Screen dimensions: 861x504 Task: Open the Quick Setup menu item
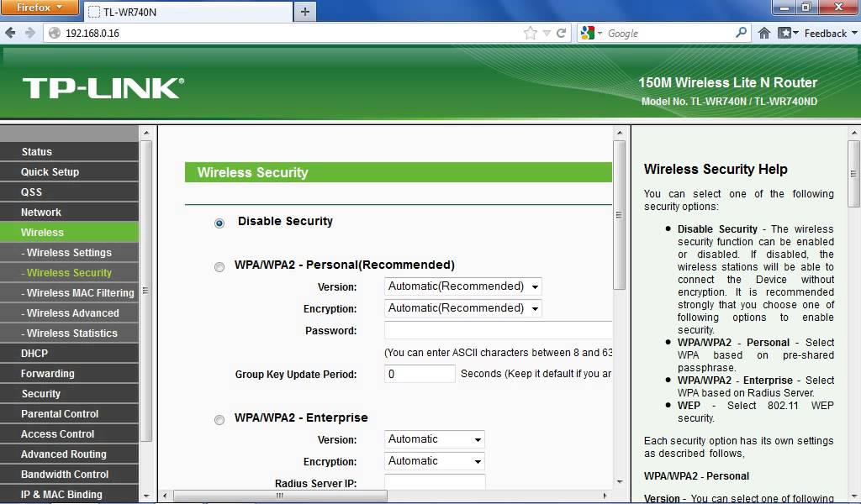(x=69, y=171)
